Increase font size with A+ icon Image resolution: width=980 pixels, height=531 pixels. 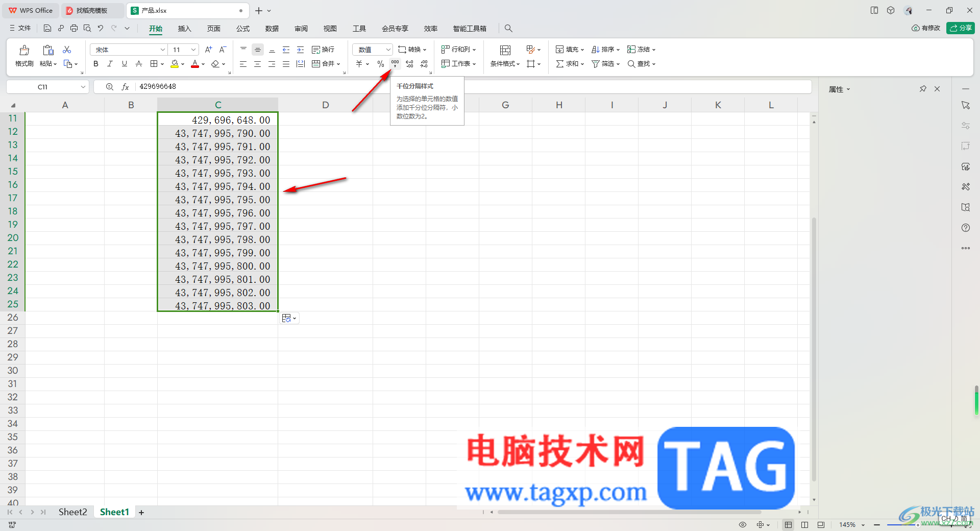208,50
